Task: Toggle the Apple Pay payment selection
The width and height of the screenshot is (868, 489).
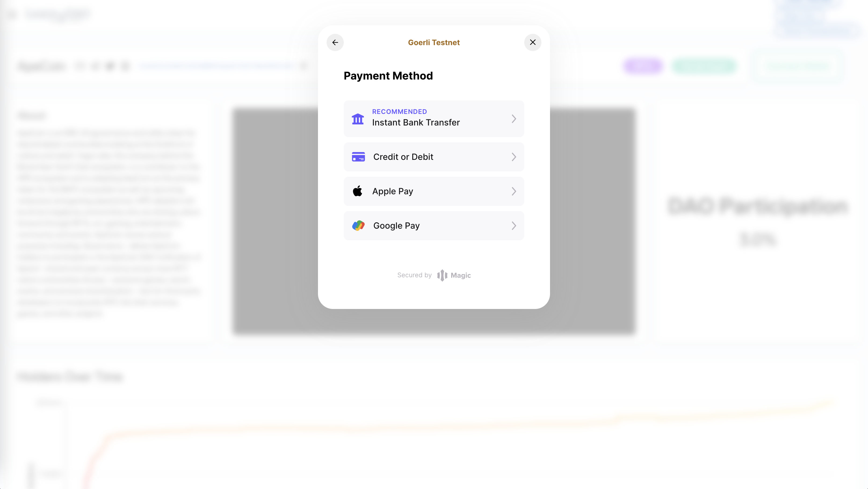Action: [434, 191]
